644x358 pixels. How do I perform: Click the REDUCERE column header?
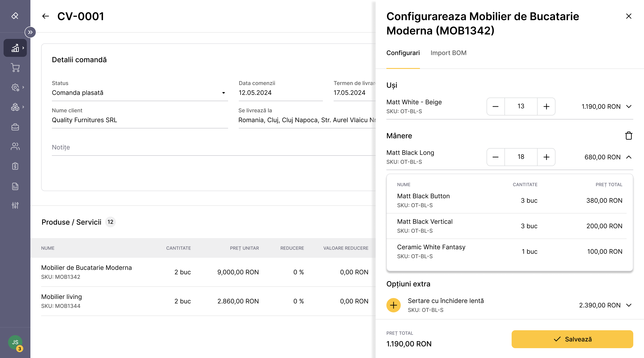pos(292,248)
